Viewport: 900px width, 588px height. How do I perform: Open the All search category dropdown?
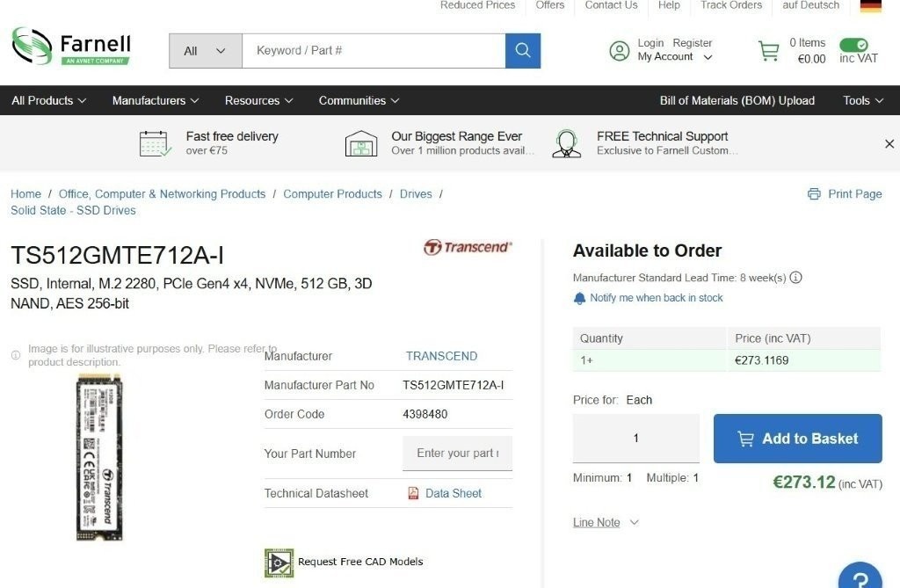(204, 50)
